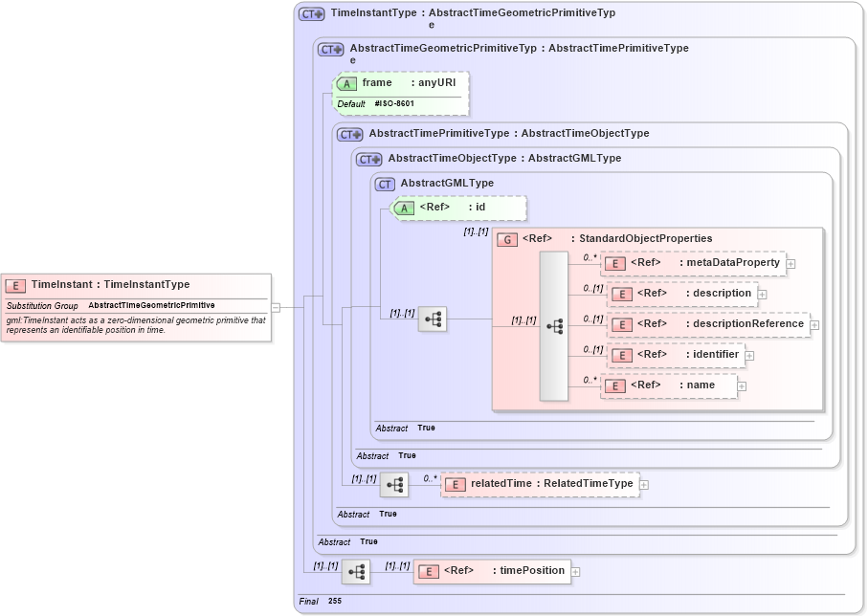Select the descriptionReference label
The height and width of the screenshot is (616, 868).
click(x=748, y=323)
